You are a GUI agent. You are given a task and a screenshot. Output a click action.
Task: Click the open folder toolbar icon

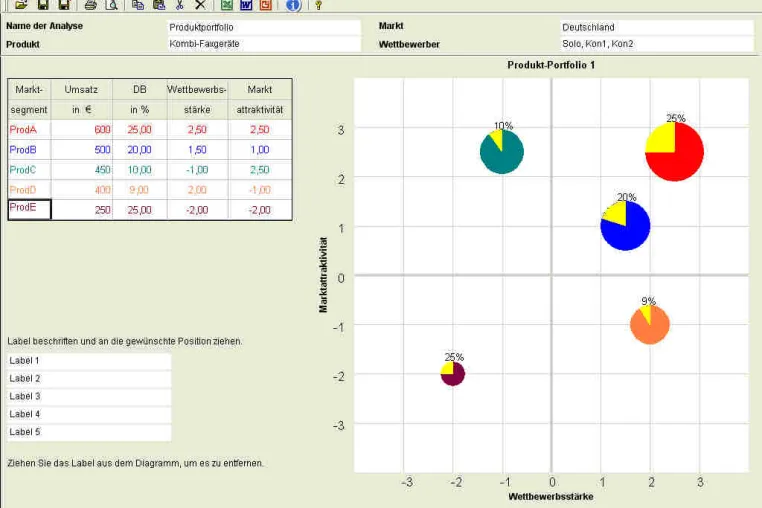tap(21, 5)
